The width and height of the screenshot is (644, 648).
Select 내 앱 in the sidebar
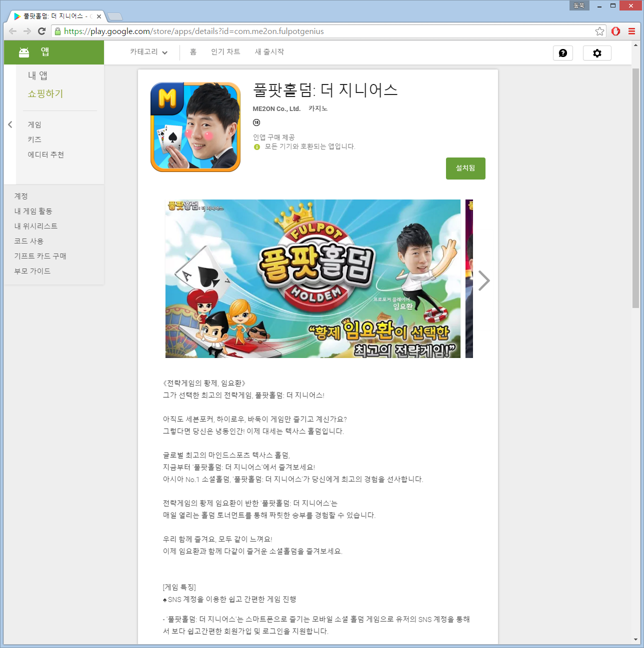coord(37,75)
